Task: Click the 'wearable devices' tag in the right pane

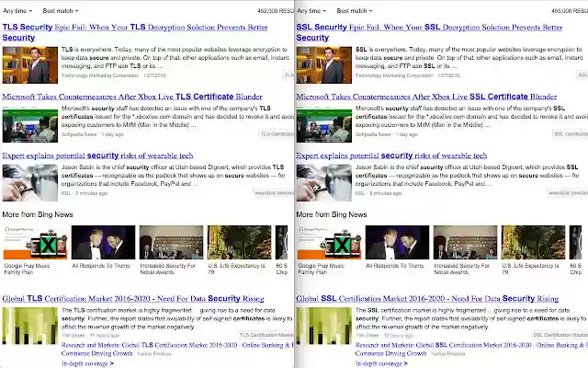Action: 568,193
